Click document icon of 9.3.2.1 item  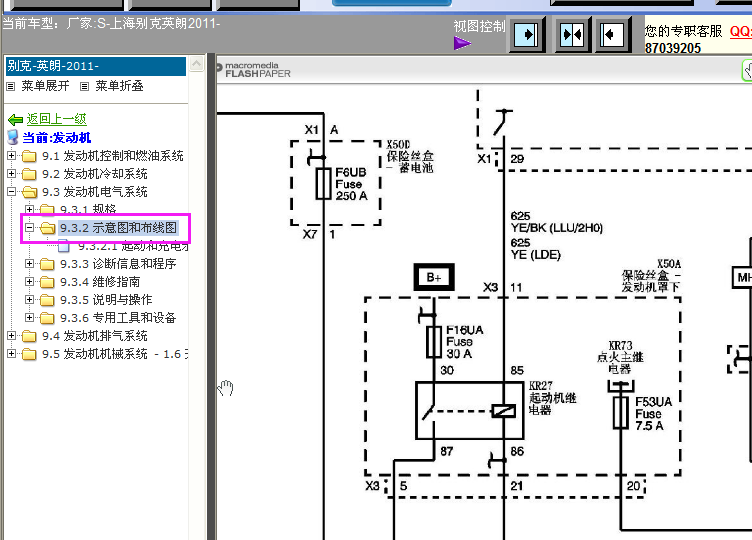[x=63, y=247]
